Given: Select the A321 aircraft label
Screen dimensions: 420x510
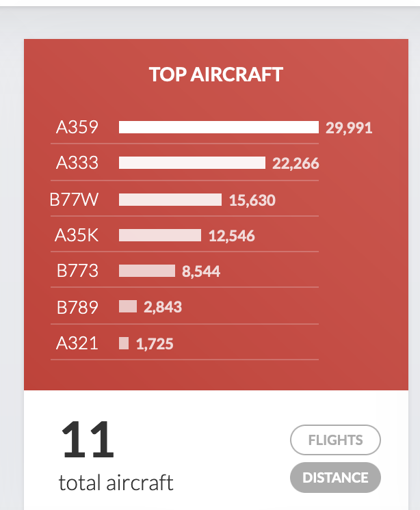Looking at the screenshot, I should click(x=77, y=343).
